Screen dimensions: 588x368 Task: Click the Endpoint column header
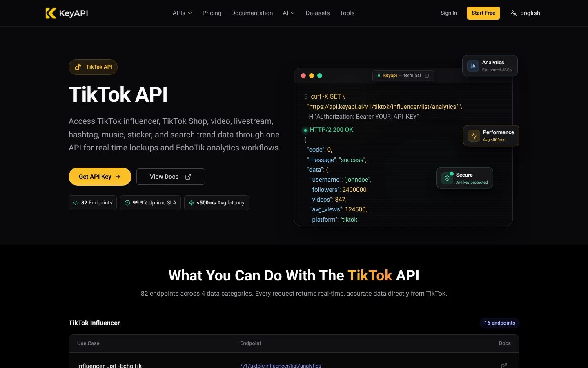click(x=251, y=343)
